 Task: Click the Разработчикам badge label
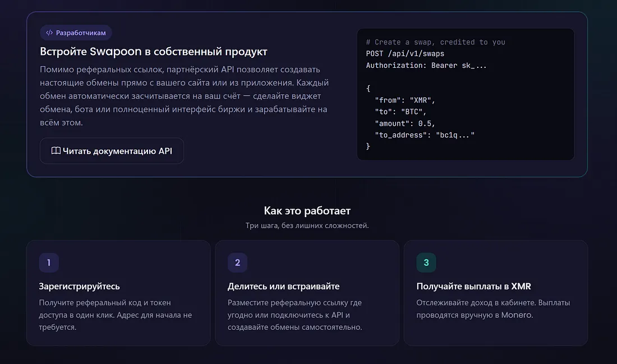point(81,33)
